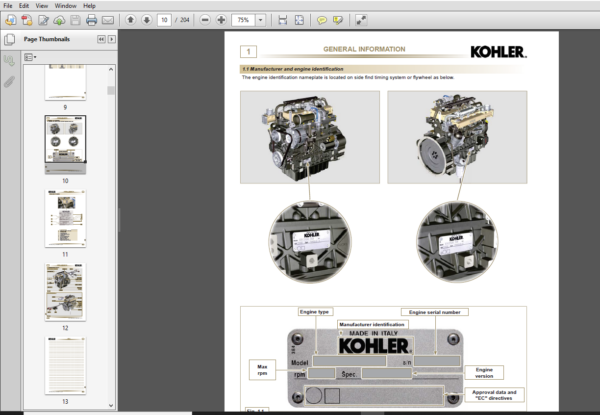Select the page 12 thumbnail
The image size is (600, 415).
[65, 292]
